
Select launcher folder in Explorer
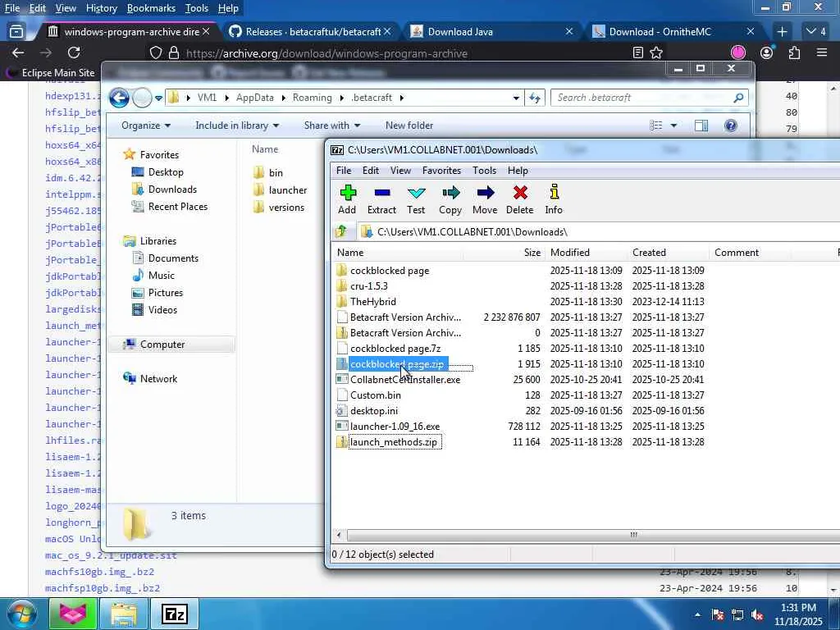point(281,190)
